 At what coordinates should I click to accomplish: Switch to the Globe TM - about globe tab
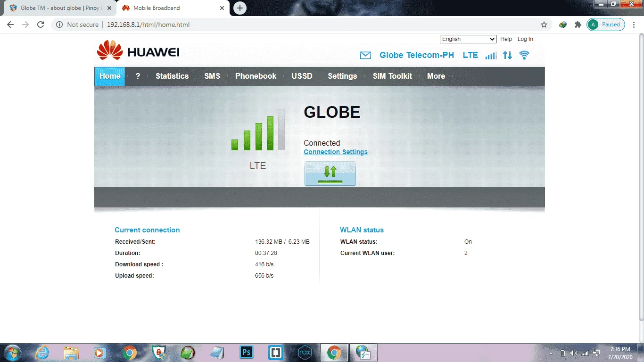pyautogui.click(x=59, y=8)
